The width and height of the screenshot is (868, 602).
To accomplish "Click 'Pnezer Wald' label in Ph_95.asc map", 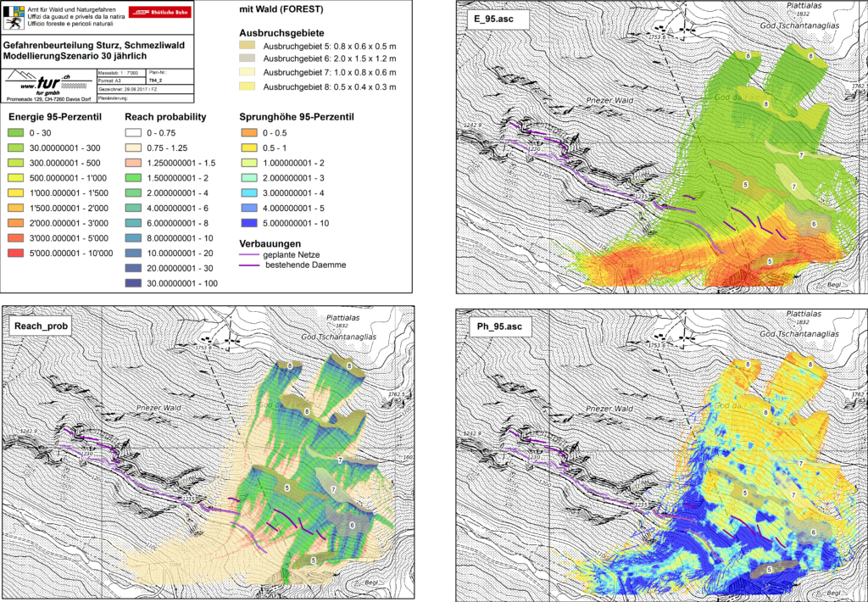I will point(609,408).
